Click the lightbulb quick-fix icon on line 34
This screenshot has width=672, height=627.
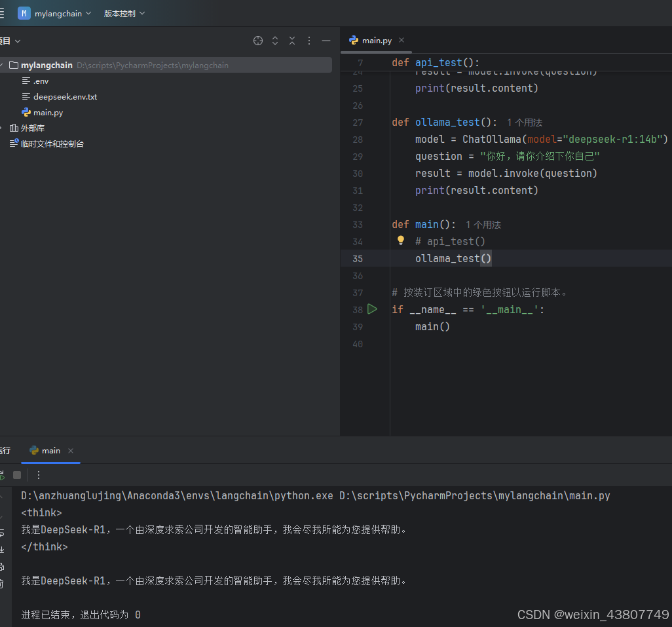[401, 240]
